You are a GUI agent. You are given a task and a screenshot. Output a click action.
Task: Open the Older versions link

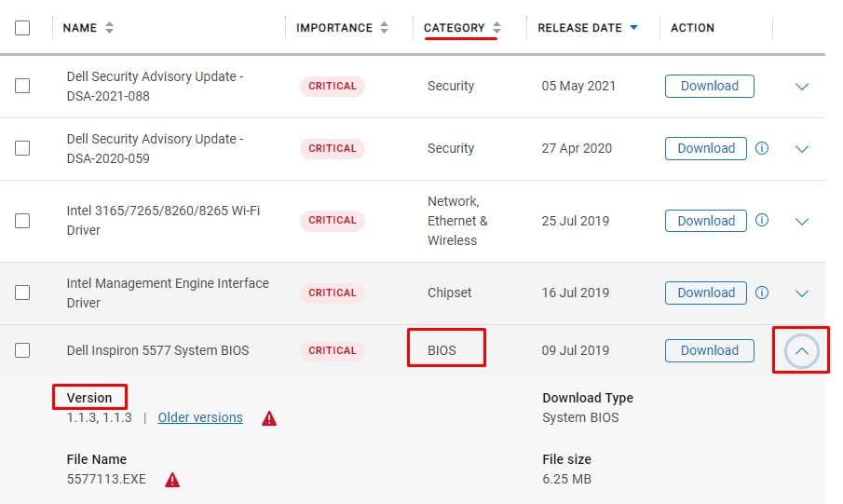[200, 417]
